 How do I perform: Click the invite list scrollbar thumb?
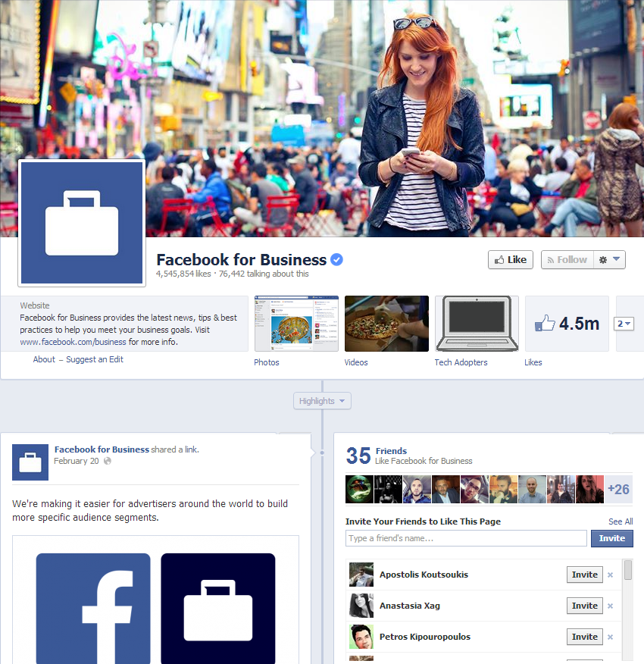click(628, 570)
